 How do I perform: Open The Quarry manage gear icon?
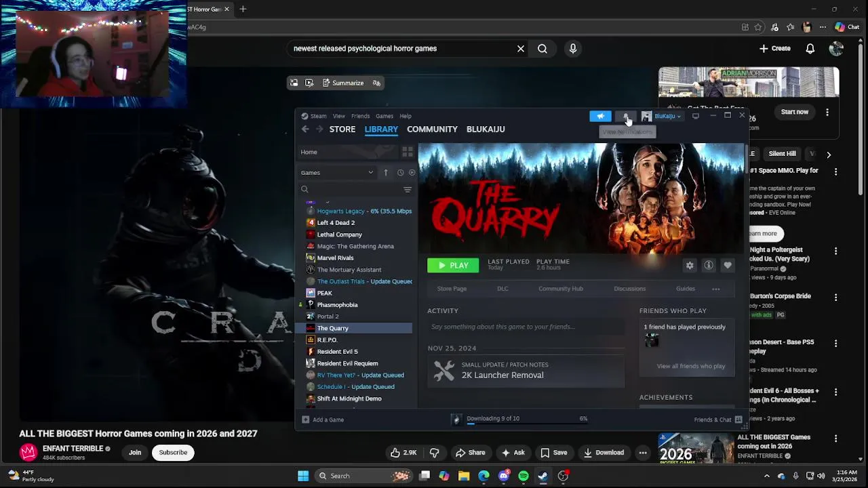pyautogui.click(x=690, y=266)
